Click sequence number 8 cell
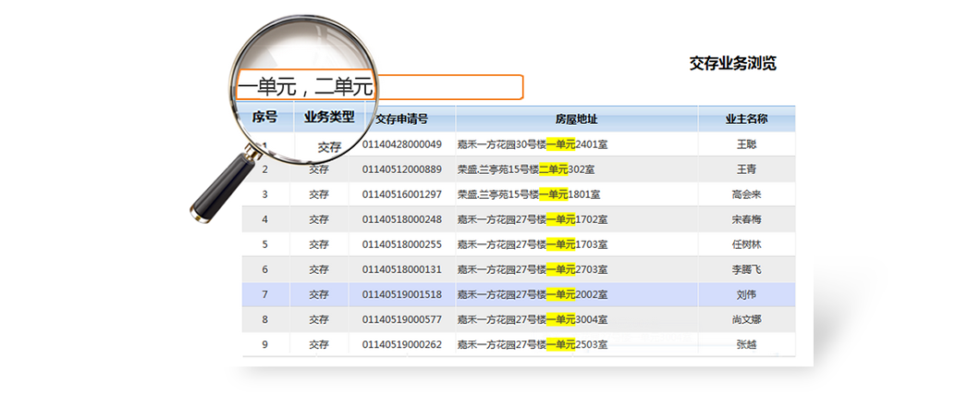 click(265, 319)
